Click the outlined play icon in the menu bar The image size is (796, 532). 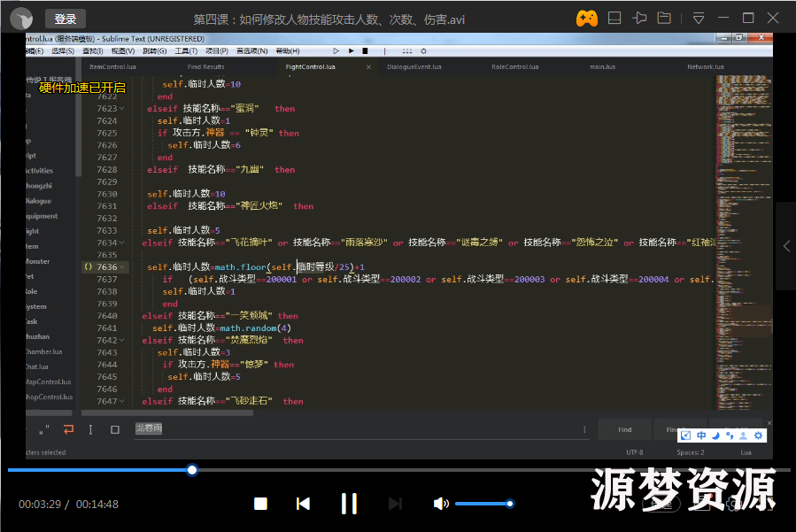click(x=336, y=51)
